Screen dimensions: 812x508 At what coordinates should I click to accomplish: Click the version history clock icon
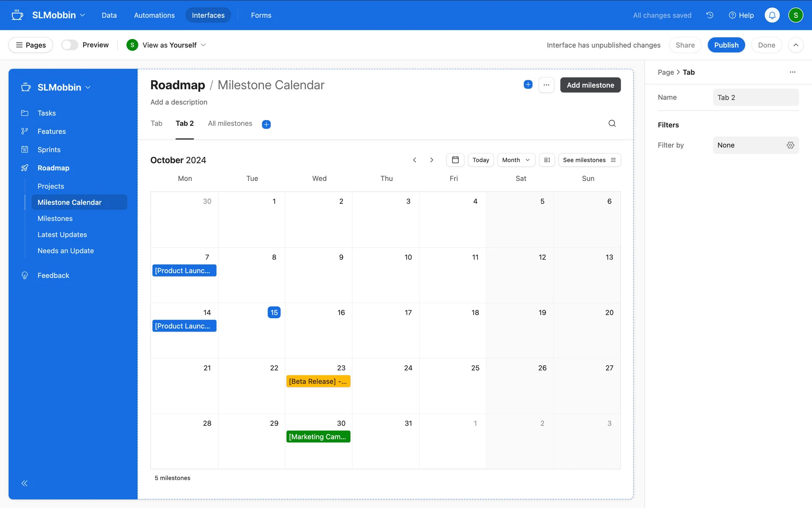pyautogui.click(x=710, y=15)
